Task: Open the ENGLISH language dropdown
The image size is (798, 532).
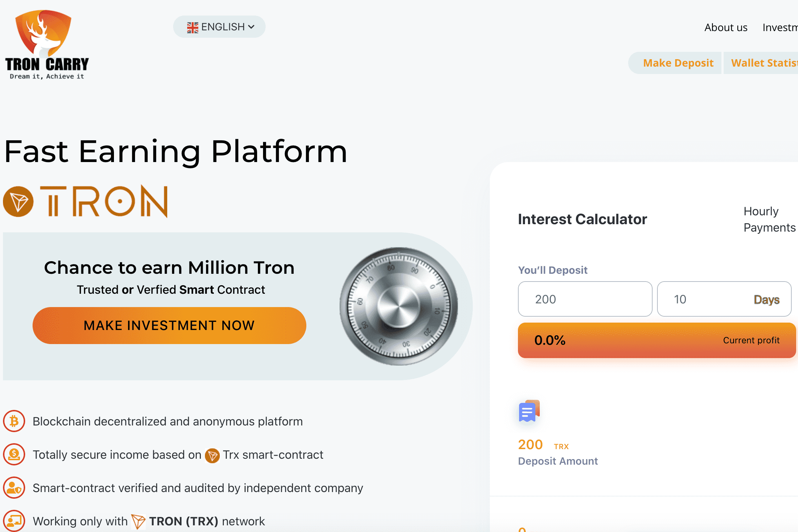Action: (x=219, y=27)
